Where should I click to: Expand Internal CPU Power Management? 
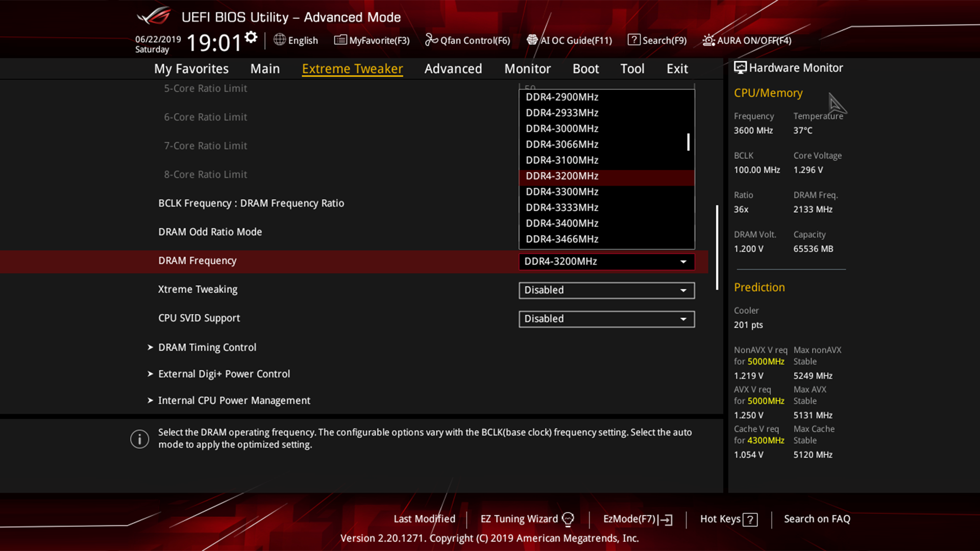[234, 400]
